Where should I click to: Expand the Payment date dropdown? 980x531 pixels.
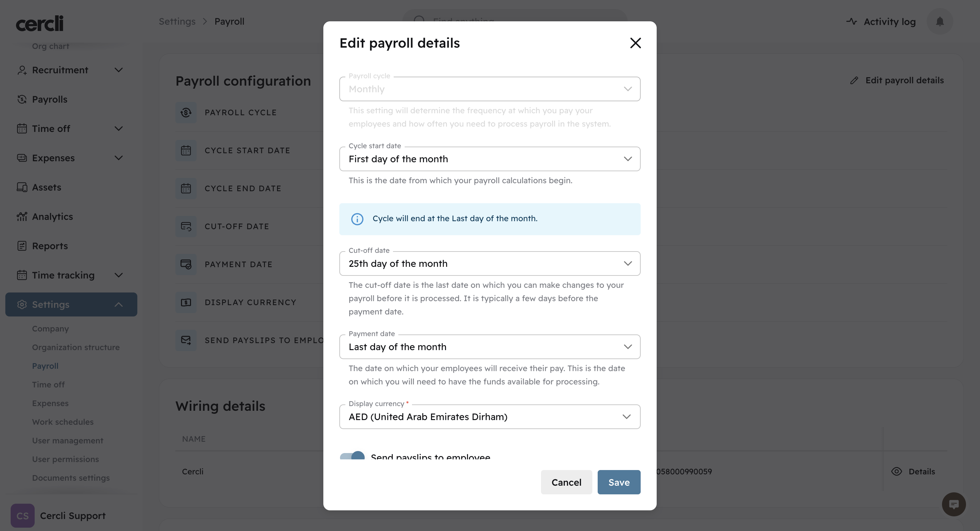490,347
